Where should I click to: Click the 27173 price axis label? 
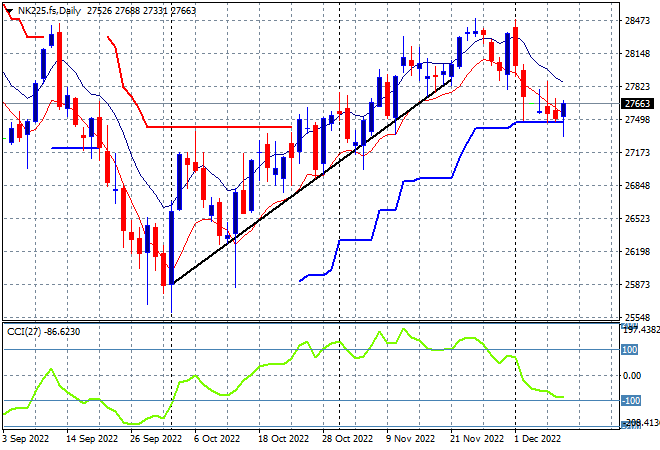pyautogui.click(x=637, y=152)
